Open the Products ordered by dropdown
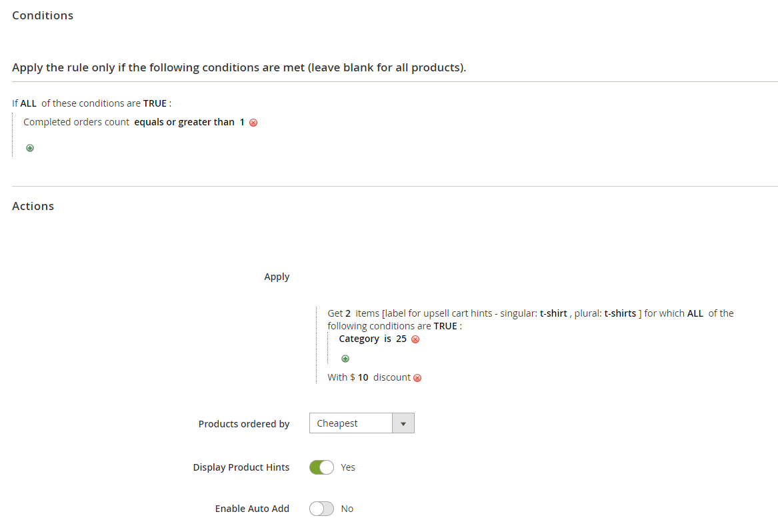 (x=362, y=423)
